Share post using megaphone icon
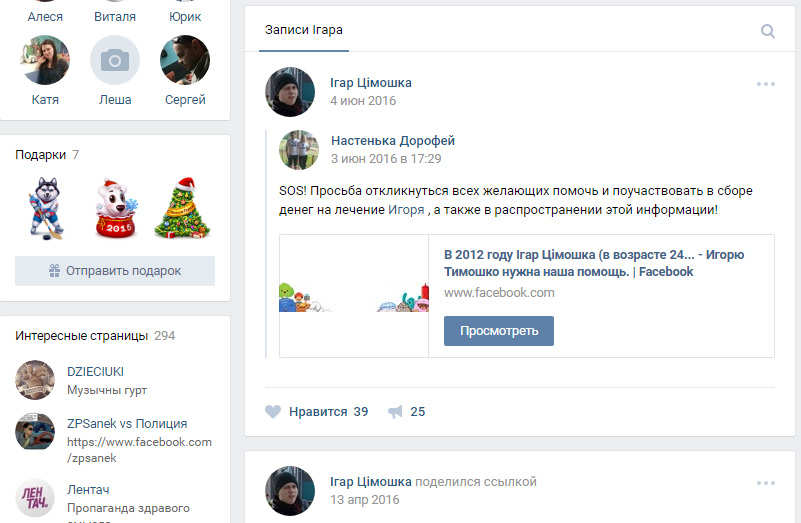This screenshot has width=801, height=523. point(395,411)
